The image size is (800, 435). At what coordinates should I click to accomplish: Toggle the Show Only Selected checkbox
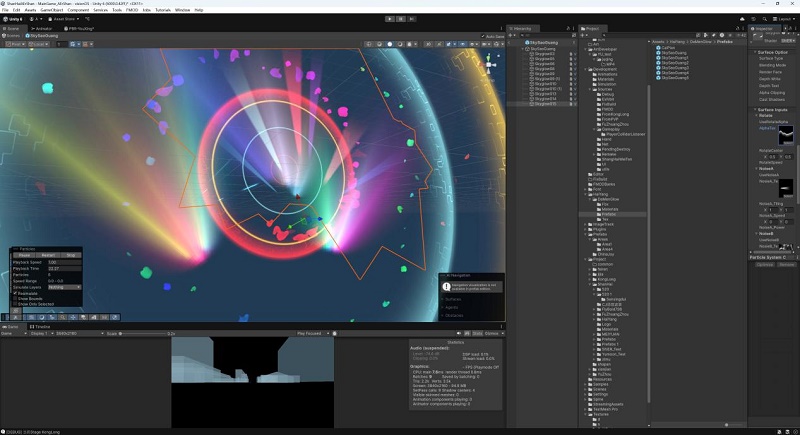(x=17, y=304)
